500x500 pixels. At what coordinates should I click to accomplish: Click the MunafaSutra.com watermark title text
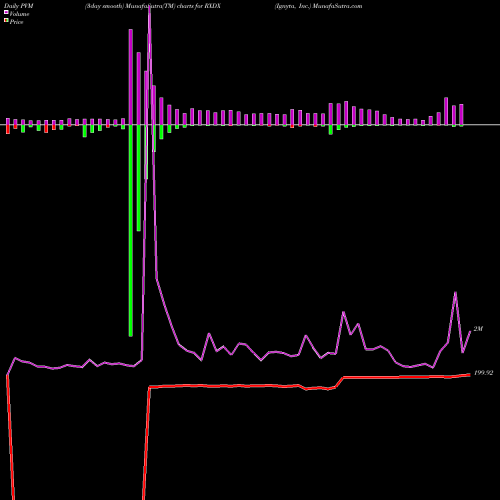tap(337, 6)
